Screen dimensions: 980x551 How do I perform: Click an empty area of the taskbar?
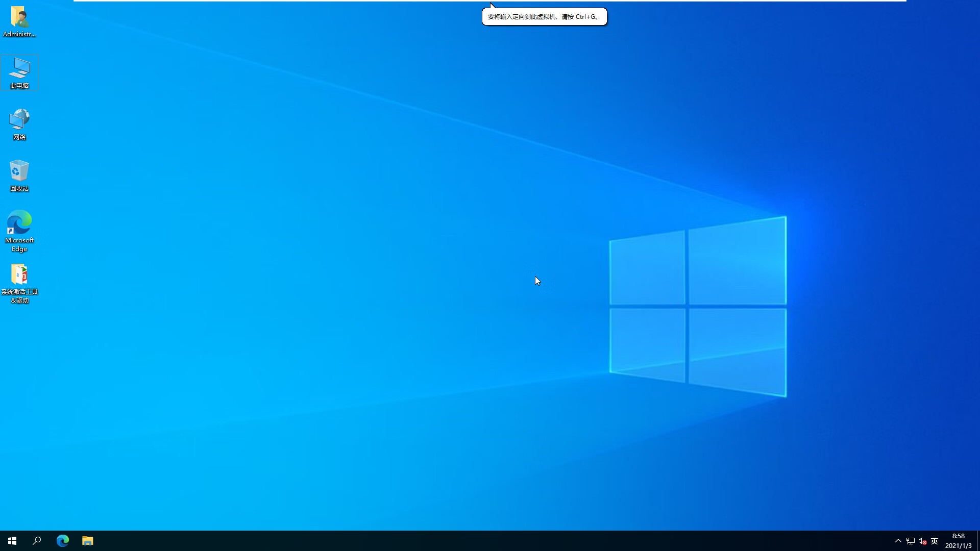click(357, 541)
